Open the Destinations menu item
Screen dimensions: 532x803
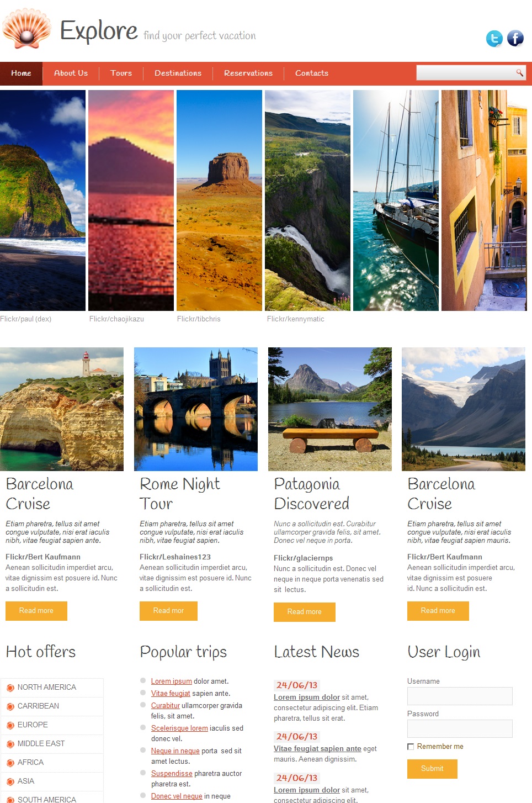(x=178, y=73)
